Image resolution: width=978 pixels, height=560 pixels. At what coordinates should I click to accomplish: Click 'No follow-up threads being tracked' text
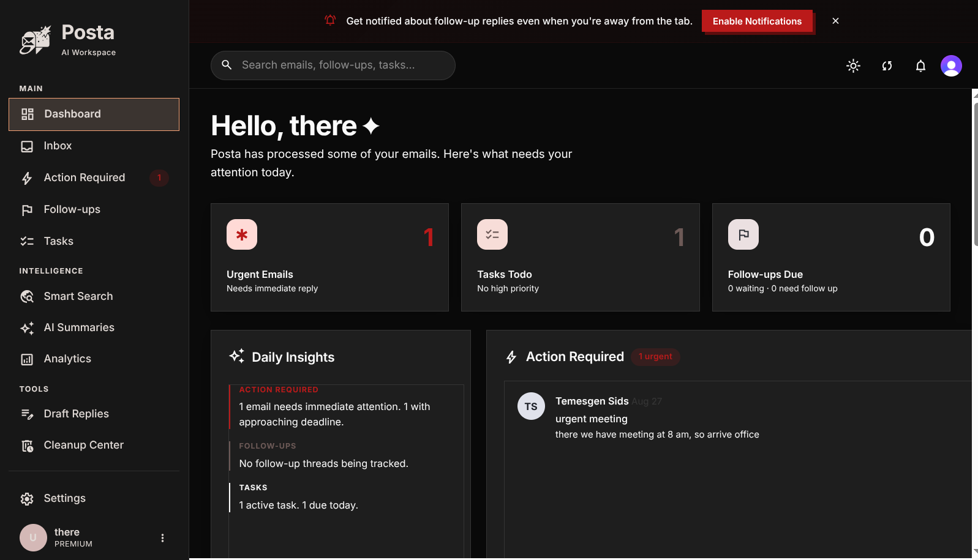[x=323, y=464]
